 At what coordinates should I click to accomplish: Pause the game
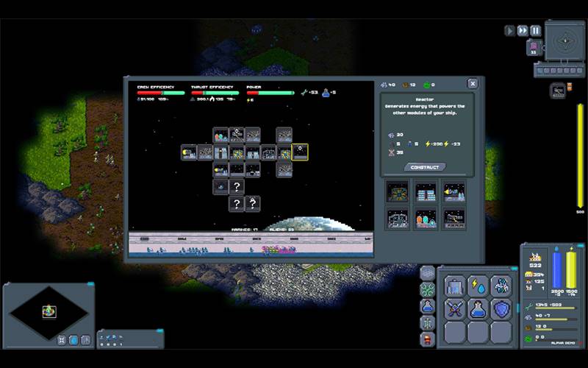536,30
